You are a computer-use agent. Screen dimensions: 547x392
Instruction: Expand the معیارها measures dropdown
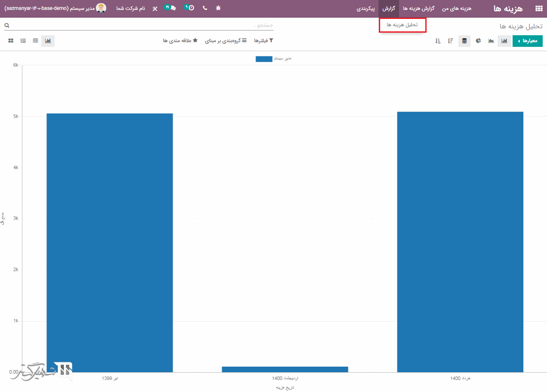click(527, 41)
